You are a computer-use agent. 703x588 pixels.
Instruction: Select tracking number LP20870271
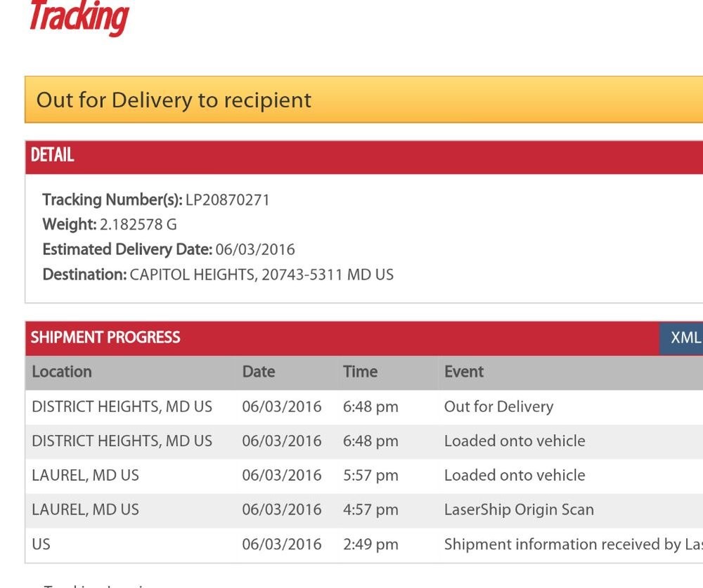tap(227, 200)
